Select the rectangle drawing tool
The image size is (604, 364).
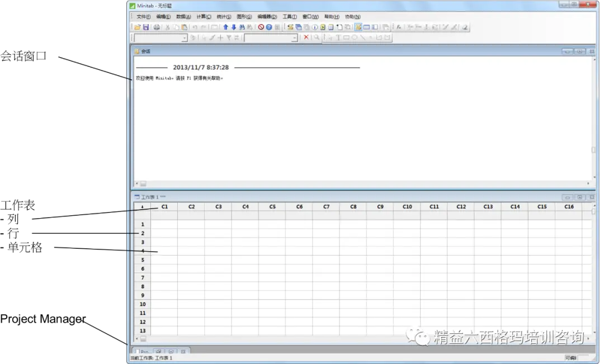click(x=346, y=37)
